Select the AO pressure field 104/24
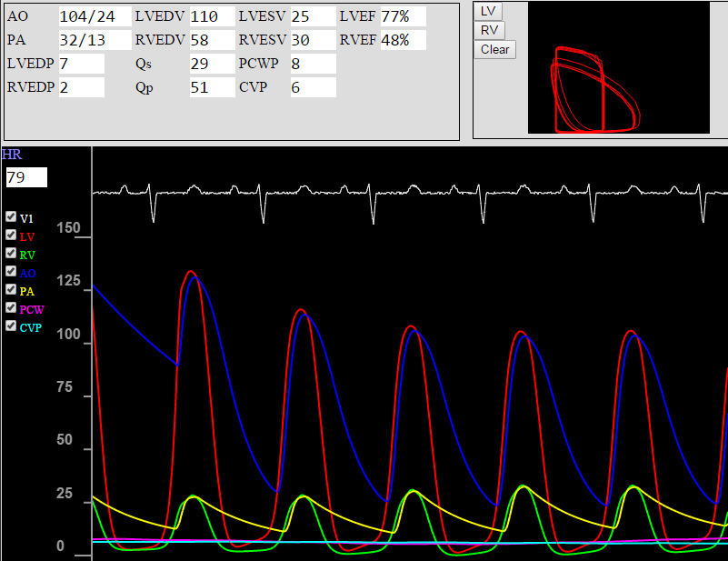This screenshot has width=728, height=561. click(93, 16)
